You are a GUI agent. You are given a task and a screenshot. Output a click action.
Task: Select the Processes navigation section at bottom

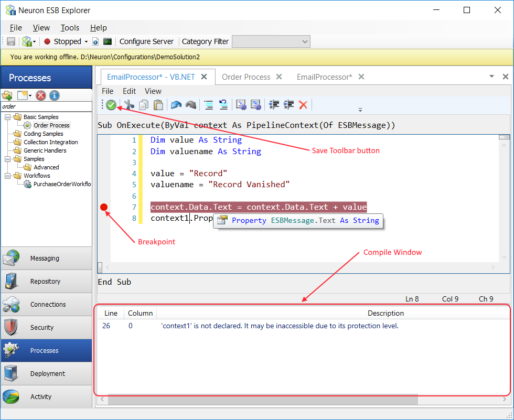47,351
